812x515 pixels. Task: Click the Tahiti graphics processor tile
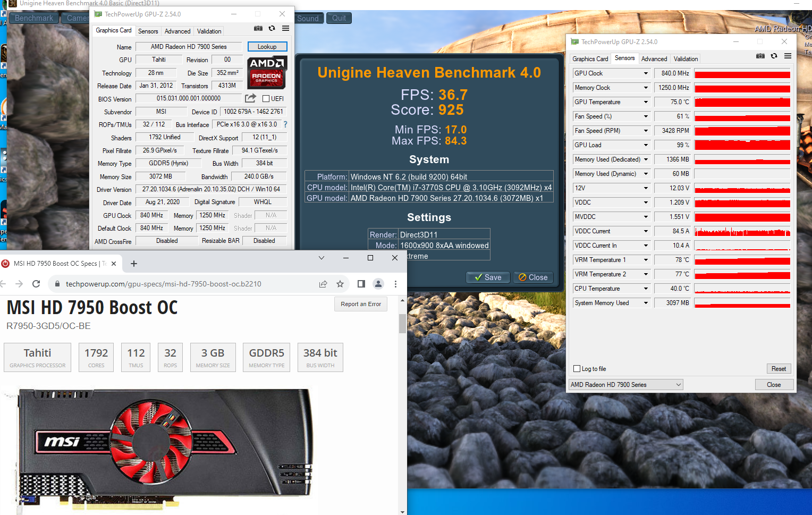tap(38, 357)
